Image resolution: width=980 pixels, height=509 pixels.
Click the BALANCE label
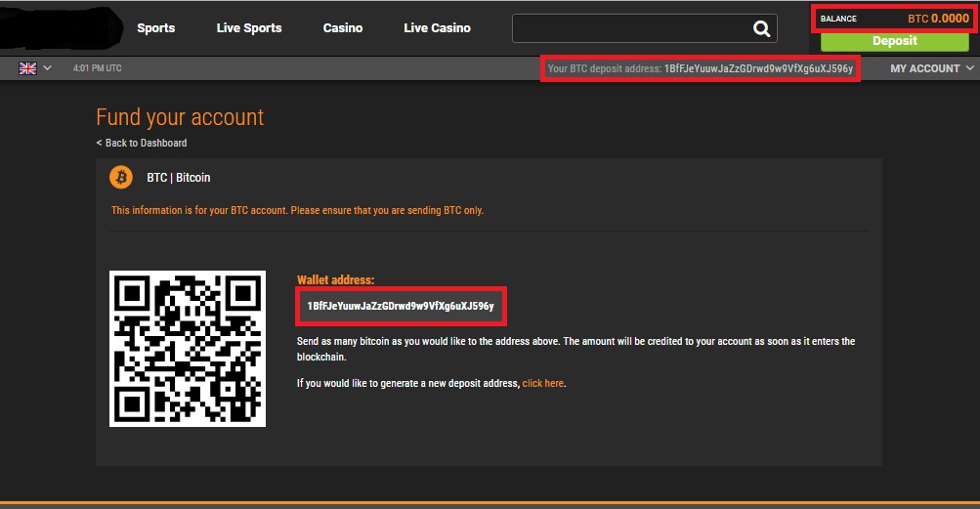coord(838,19)
